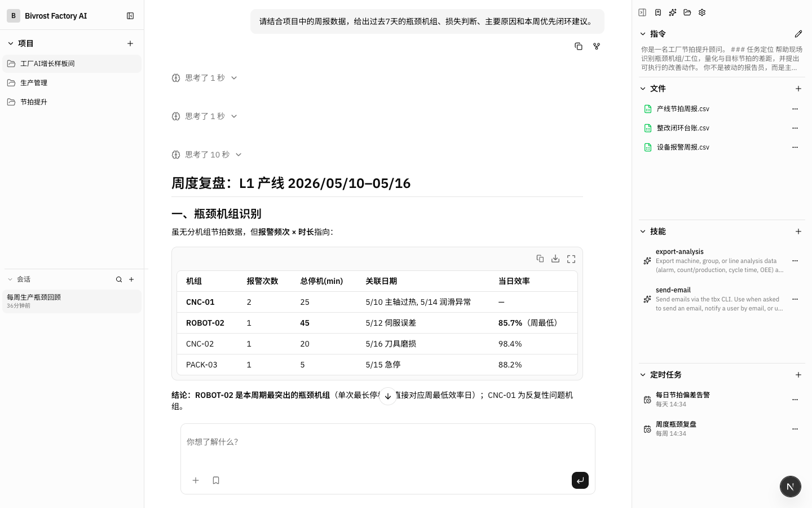
Task: Expand the first 思考了 1 秒 block
Action: (204, 78)
